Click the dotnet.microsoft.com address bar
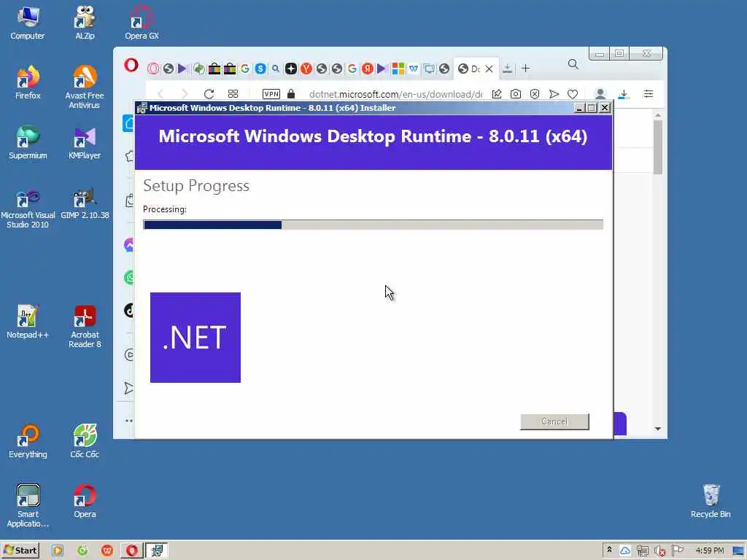Image resolution: width=747 pixels, height=560 pixels. 395,94
